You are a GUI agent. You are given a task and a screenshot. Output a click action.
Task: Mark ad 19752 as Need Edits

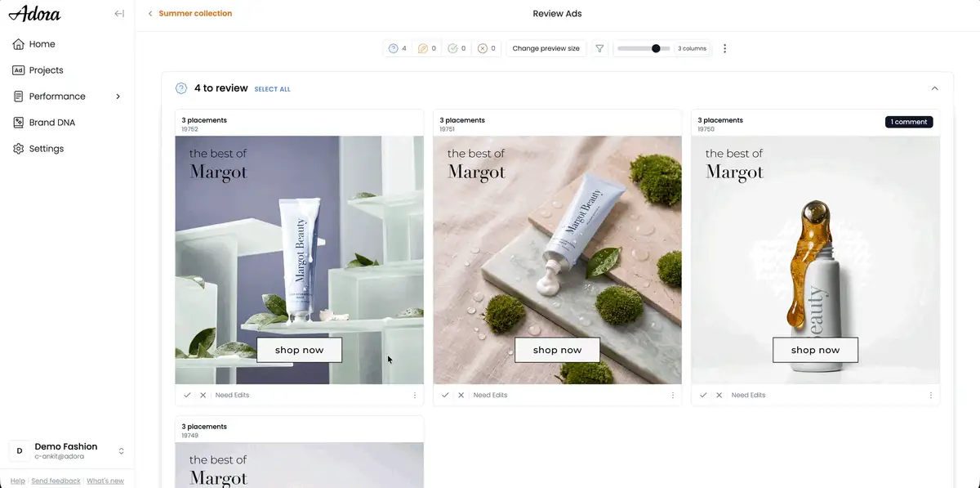[x=232, y=395]
